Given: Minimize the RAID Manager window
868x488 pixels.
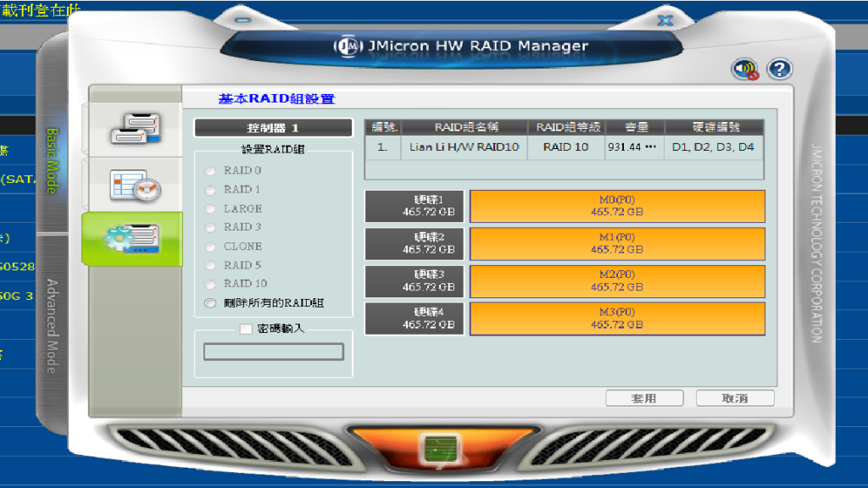Looking at the screenshot, I should [243, 20].
